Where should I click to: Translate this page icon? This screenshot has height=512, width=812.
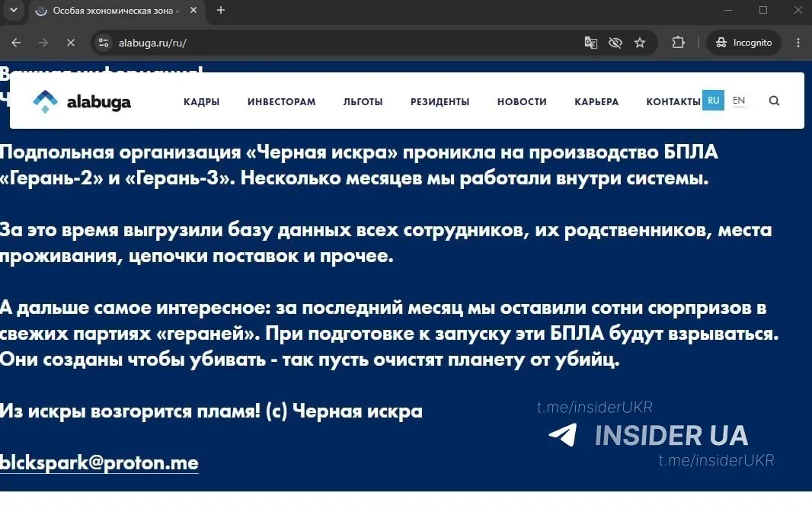click(591, 43)
